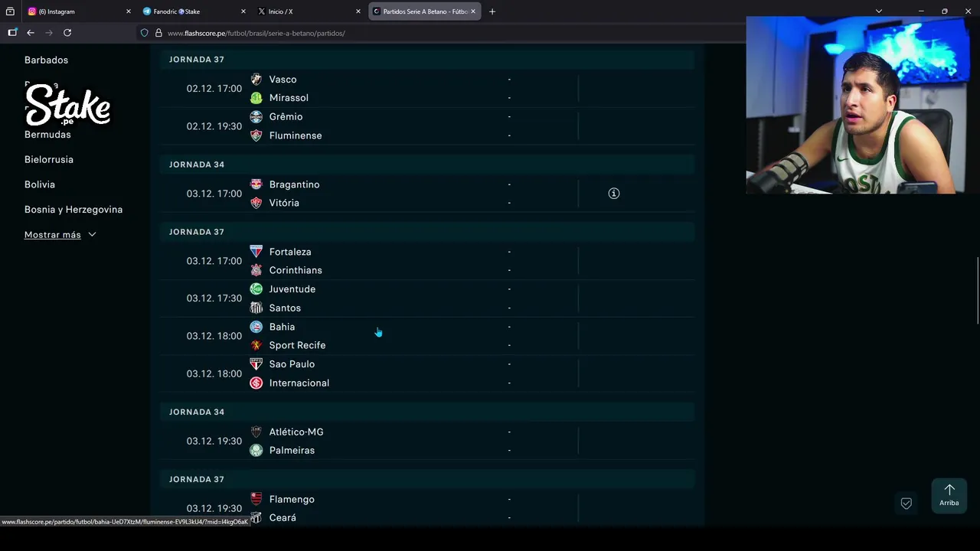Open the Bosnia y Herzegovina country link
The height and width of the screenshot is (551, 980).
click(73, 210)
